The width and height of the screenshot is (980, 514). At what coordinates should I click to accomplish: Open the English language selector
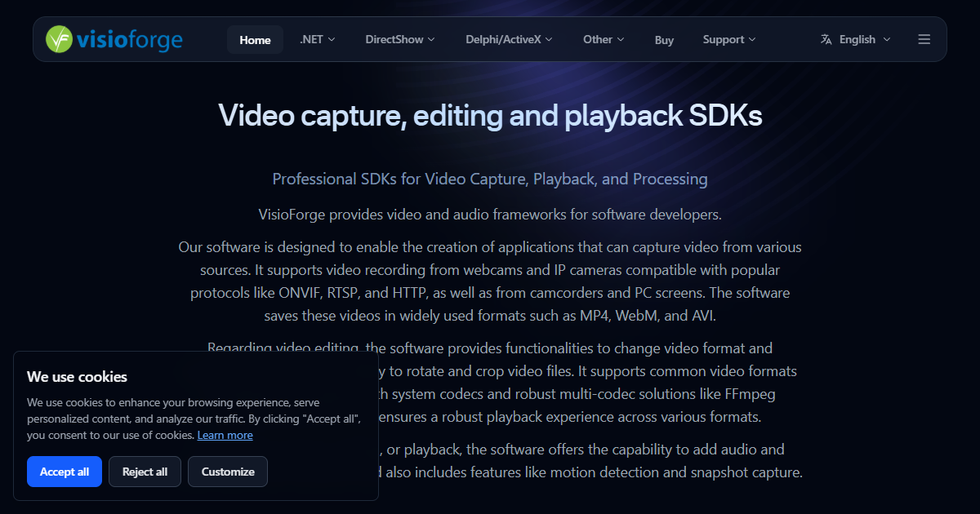(856, 39)
